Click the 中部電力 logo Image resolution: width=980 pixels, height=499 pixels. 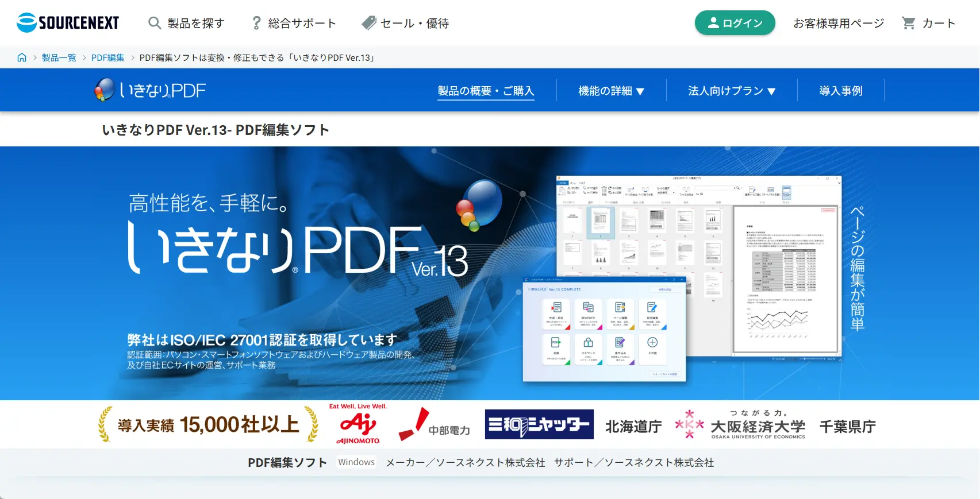tap(434, 425)
